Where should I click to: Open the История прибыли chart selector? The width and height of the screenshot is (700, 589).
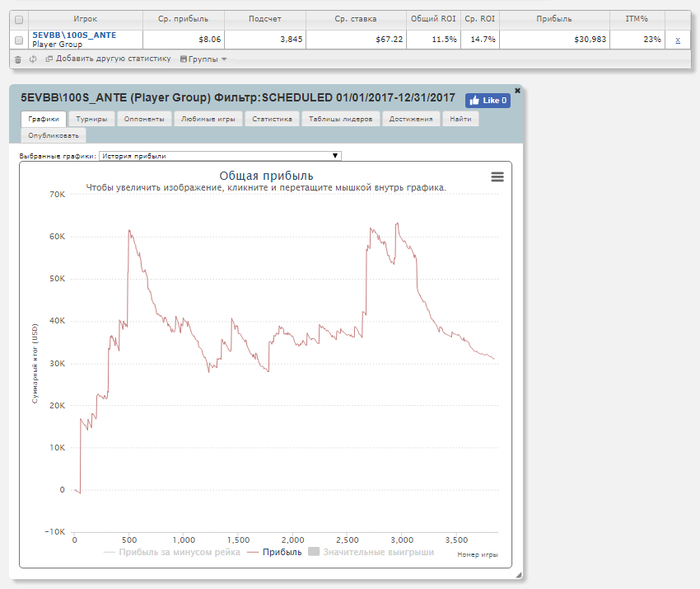tap(220, 156)
